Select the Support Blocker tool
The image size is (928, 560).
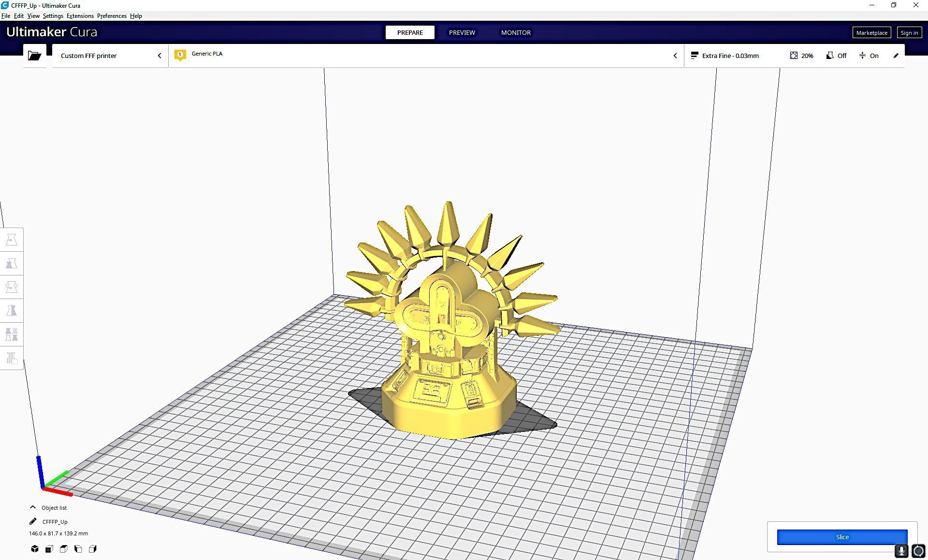pyautogui.click(x=12, y=358)
